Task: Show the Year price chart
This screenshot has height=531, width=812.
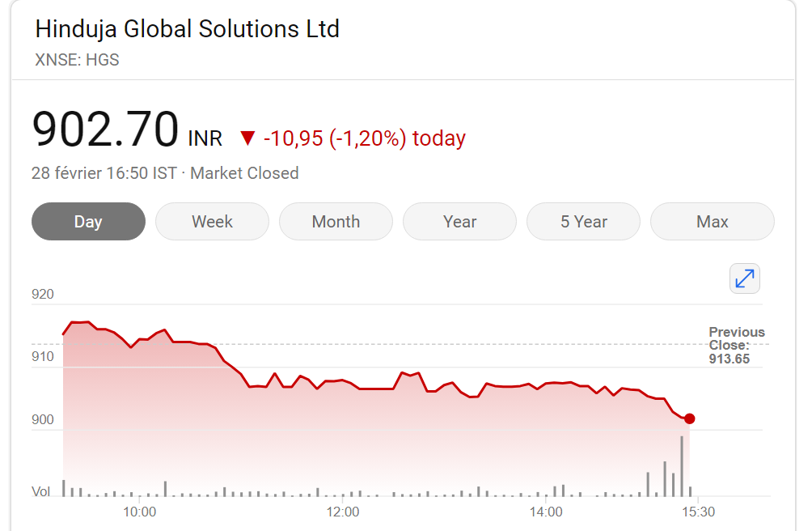Action: click(460, 222)
